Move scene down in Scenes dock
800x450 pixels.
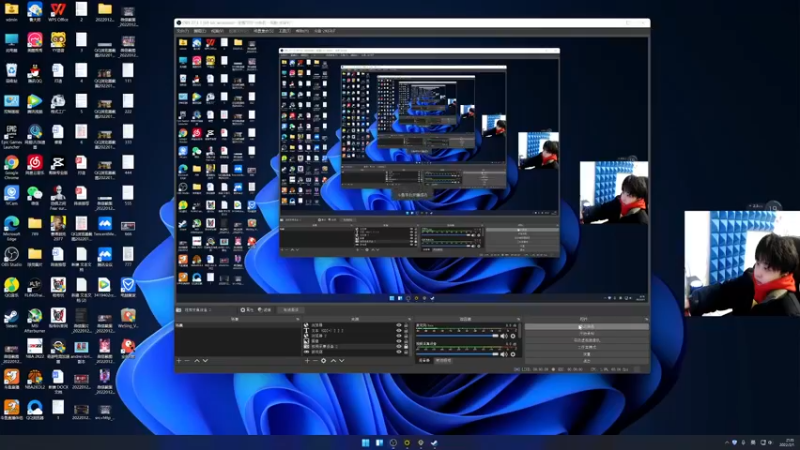pos(205,360)
